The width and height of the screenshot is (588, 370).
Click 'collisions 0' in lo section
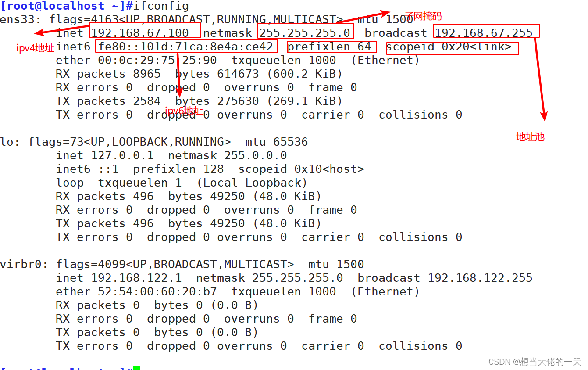pyautogui.click(x=421, y=237)
